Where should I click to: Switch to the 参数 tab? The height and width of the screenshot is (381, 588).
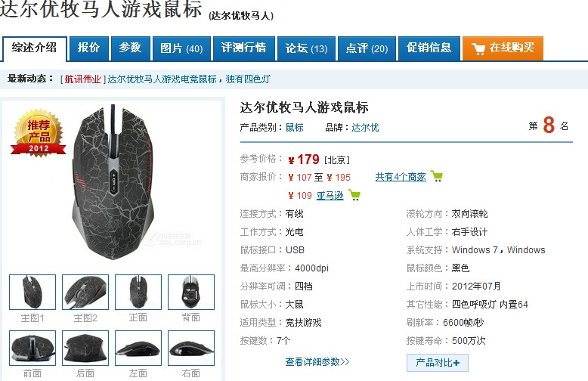(131, 48)
